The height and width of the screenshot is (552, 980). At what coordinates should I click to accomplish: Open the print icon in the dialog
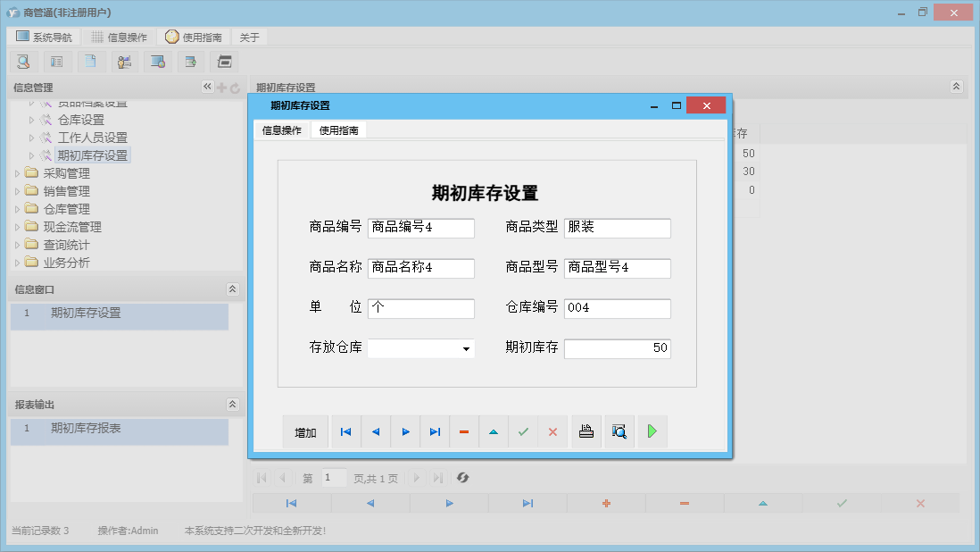click(x=586, y=431)
